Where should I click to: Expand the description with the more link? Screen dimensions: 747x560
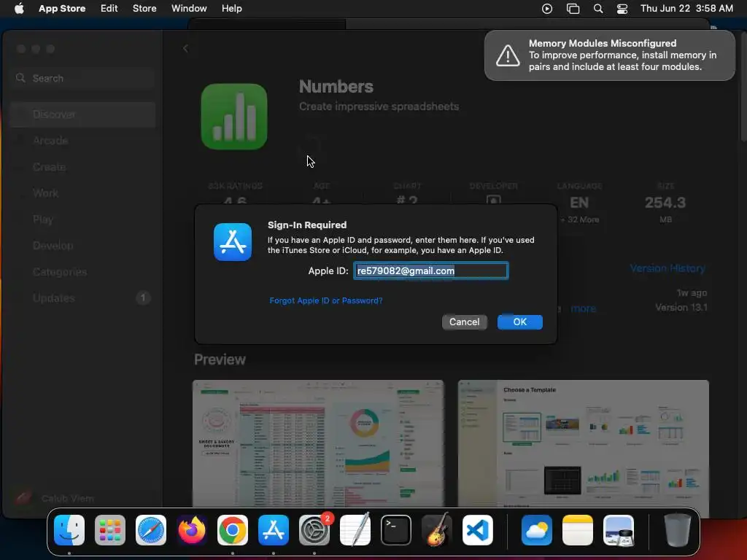583,308
